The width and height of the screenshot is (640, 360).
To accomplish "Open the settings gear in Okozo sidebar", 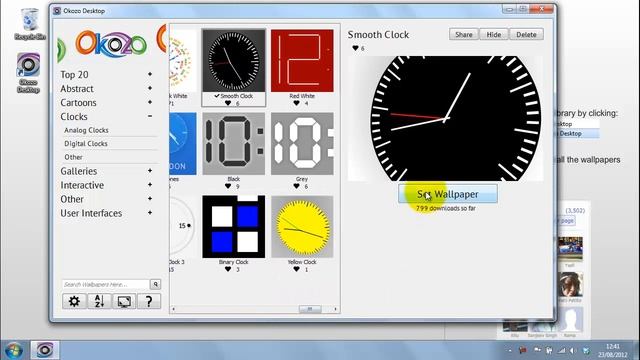I will tap(74, 301).
